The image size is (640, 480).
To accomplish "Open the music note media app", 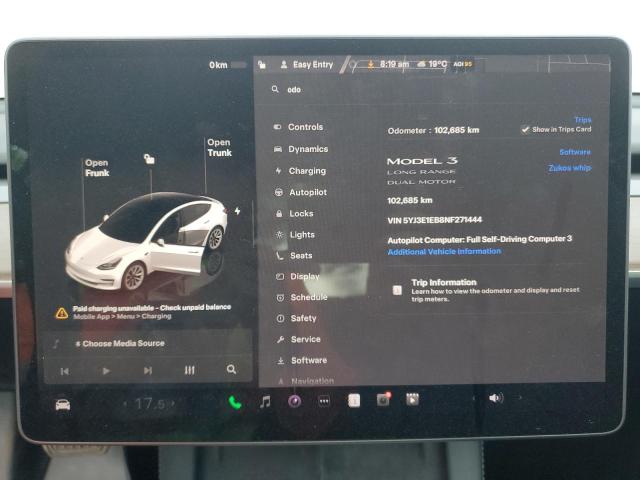I will 265,402.
